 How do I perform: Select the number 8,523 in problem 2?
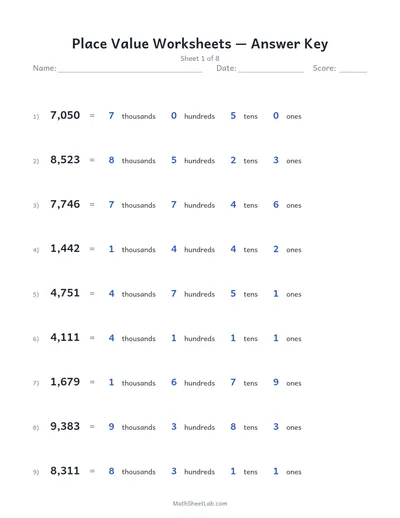pyautogui.click(x=65, y=160)
